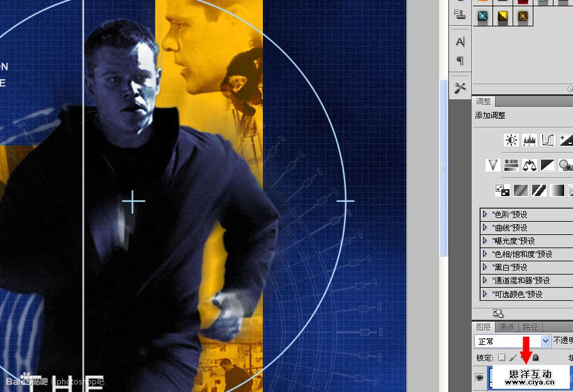Switch to the 通道 tab
This screenshot has height=392, width=573.
[506, 327]
